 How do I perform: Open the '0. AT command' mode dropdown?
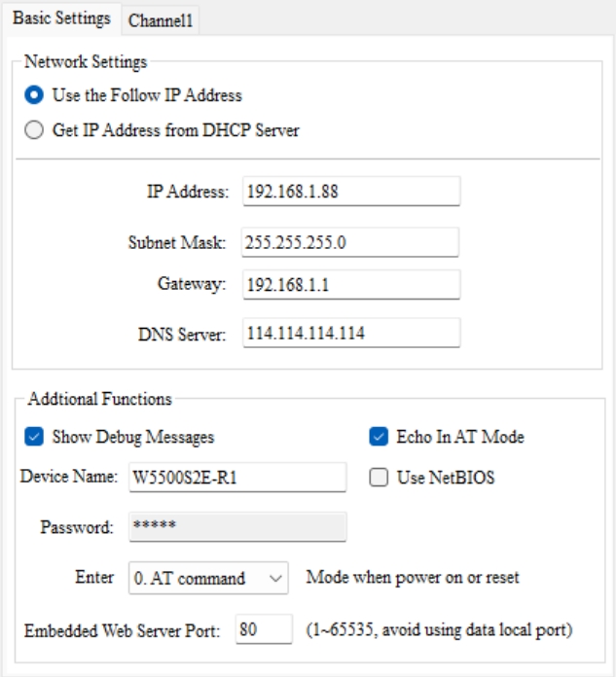pos(208,578)
